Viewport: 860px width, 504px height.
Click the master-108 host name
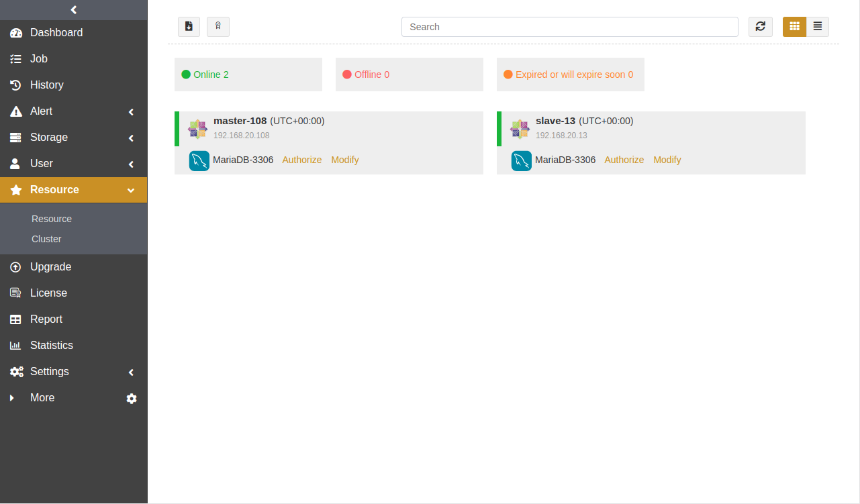[240, 121]
